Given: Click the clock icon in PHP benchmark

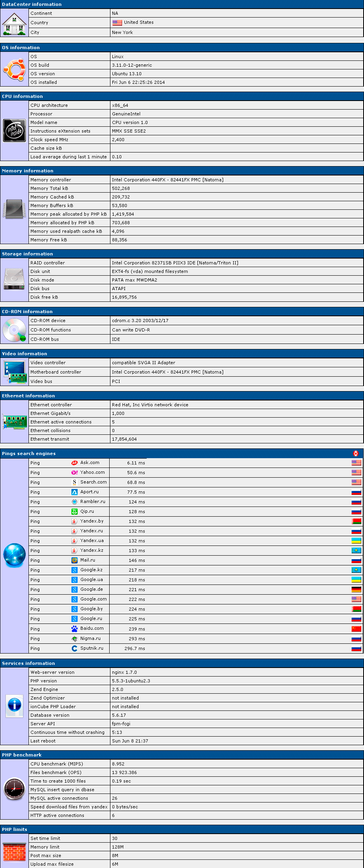Looking at the screenshot, I should pos(14,789).
